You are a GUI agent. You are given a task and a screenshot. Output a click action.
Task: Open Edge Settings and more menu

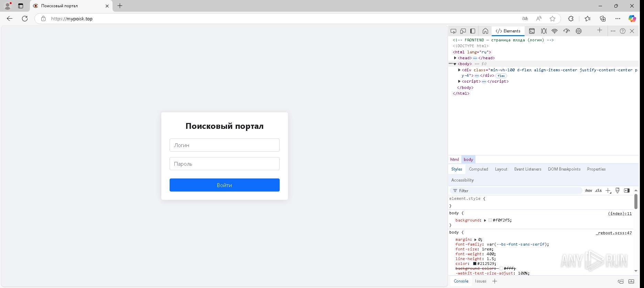618,19
